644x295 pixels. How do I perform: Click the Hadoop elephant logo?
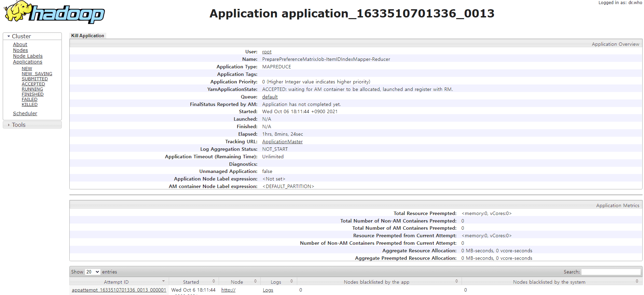pyautogui.click(x=54, y=13)
